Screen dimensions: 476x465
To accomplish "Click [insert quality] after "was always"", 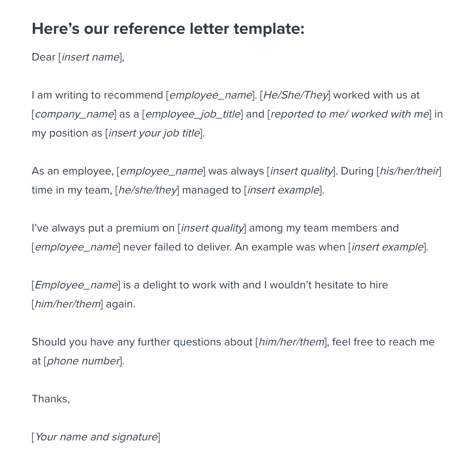I will [301, 171].
